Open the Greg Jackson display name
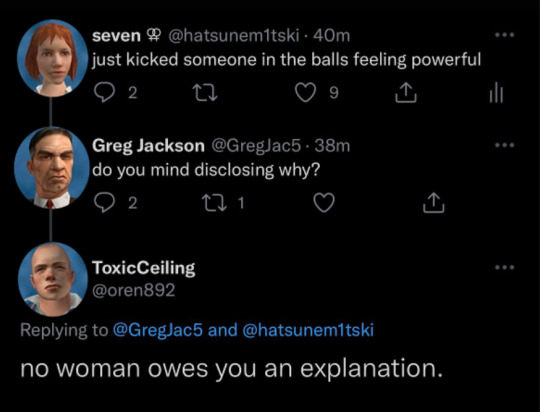The image size is (540, 412). tap(148, 146)
